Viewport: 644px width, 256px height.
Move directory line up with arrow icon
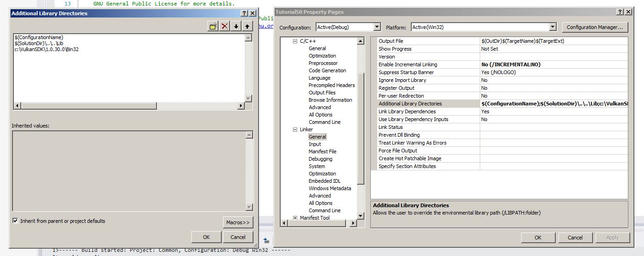click(247, 26)
